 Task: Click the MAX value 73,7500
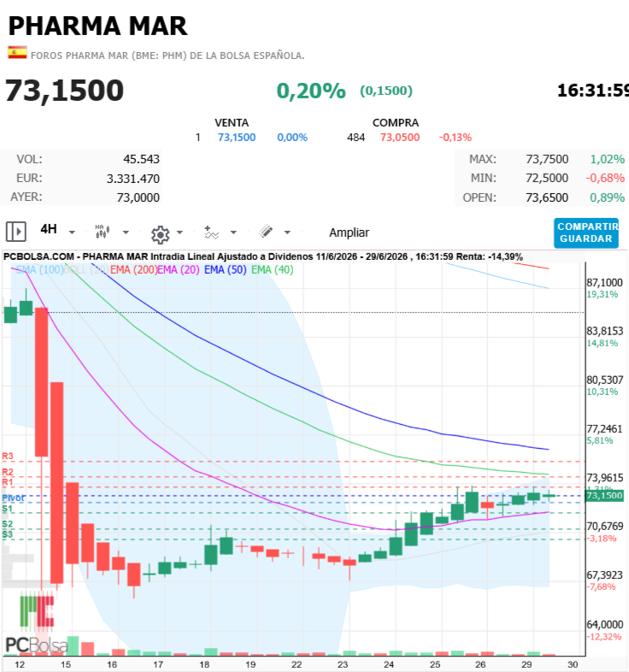pos(547,159)
